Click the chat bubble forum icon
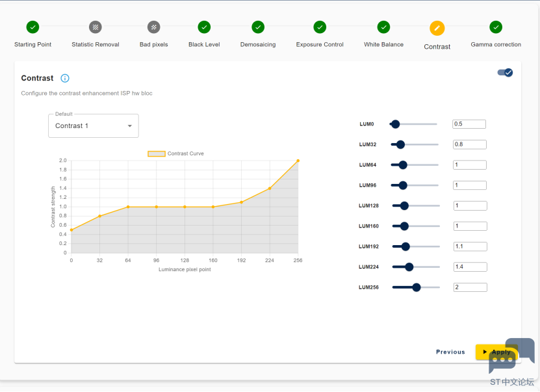This screenshot has width=540, height=392. (x=511, y=356)
